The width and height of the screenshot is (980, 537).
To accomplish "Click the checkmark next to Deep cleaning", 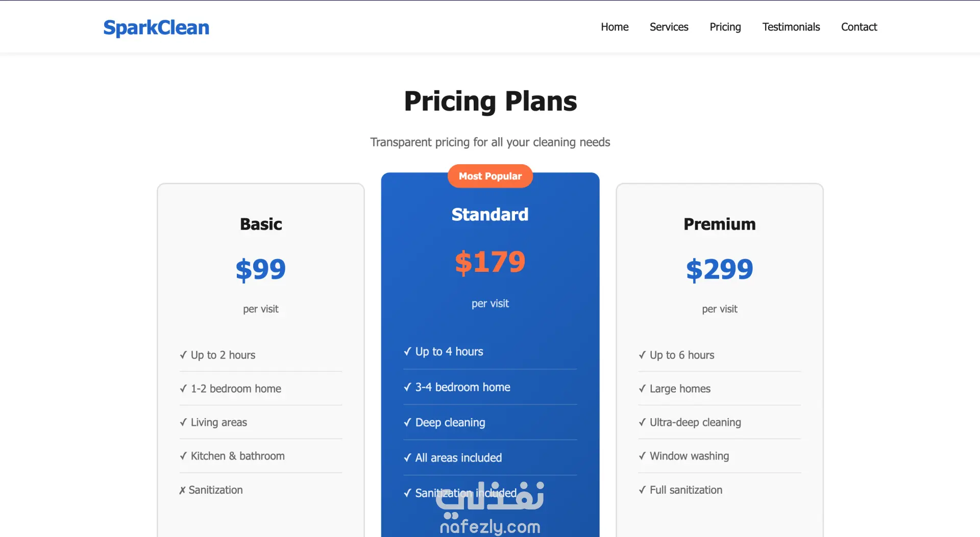I will pyautogui.click(x=407, y=423).
